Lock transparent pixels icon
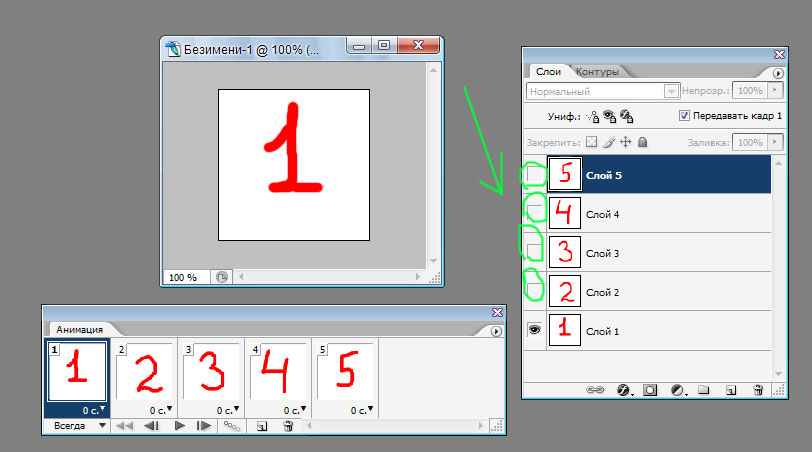Viewport: 812px width, 452px height. 591,142
